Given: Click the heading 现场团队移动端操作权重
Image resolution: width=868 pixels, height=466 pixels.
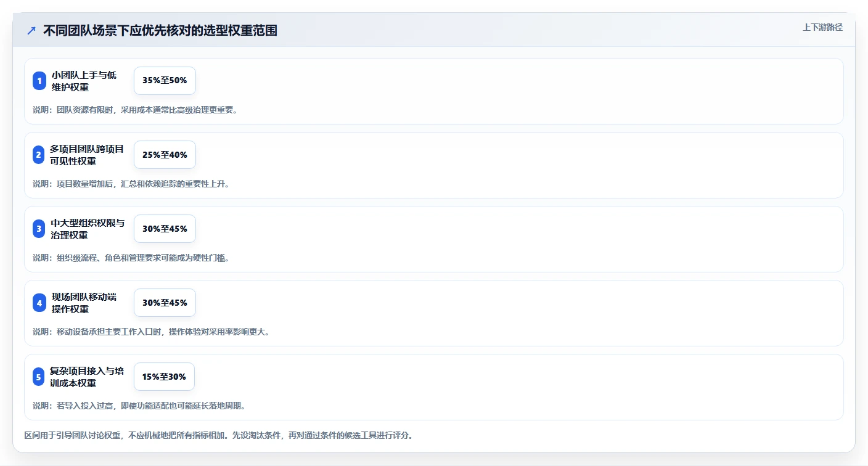Looking at the screenshot, I should [x=84, y=303].
